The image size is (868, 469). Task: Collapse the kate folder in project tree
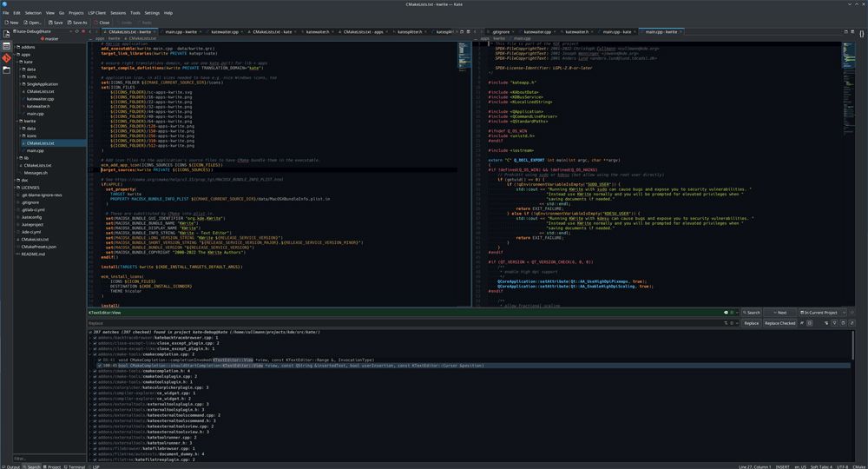click(x=17, y=62)
